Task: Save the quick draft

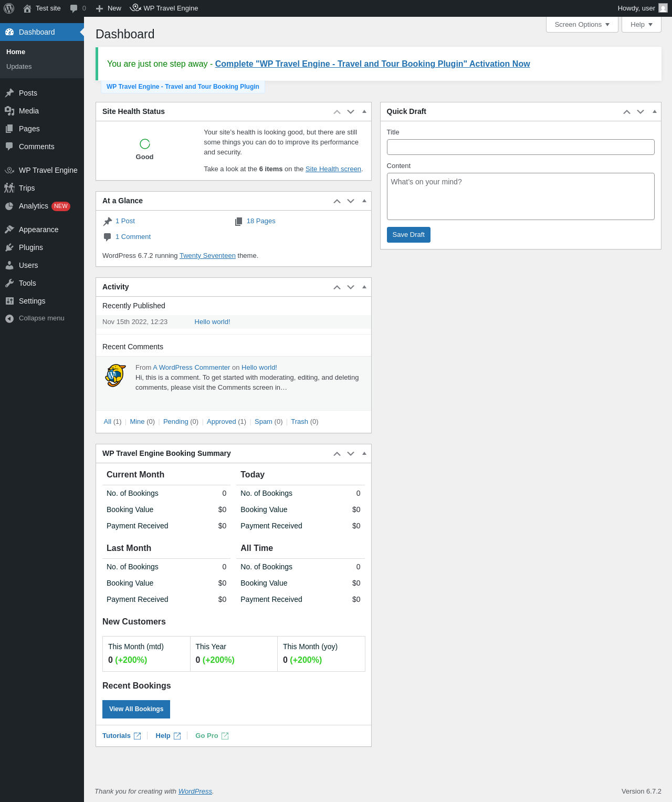Action: [x=408, y=235]
